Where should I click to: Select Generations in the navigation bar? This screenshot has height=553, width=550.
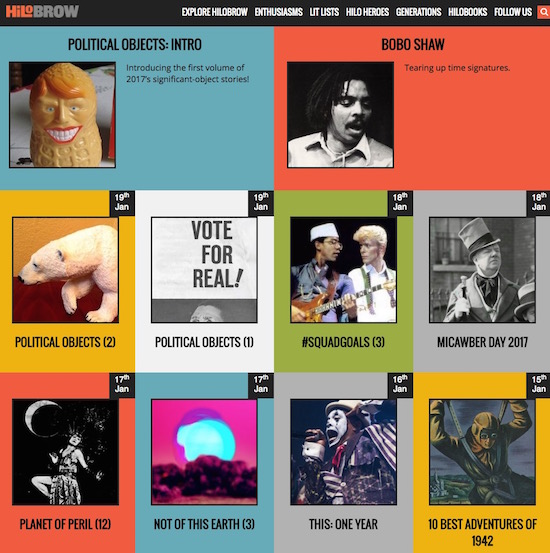tap(418, 12)
